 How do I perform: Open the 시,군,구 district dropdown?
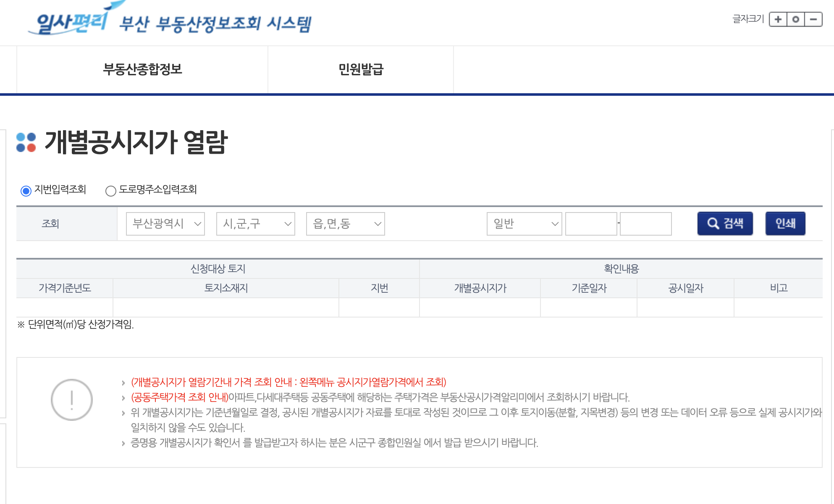pos(255,224)
